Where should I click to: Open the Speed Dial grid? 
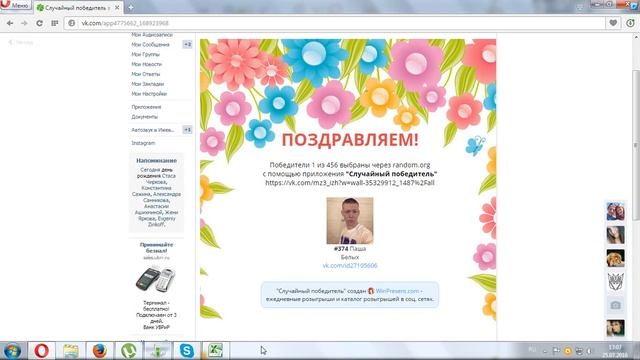55,23
